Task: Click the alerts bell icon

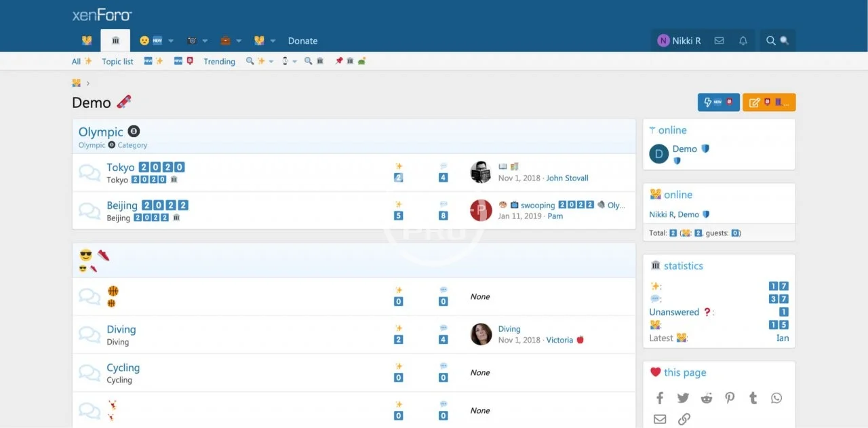Action: [x=743, y=41]
